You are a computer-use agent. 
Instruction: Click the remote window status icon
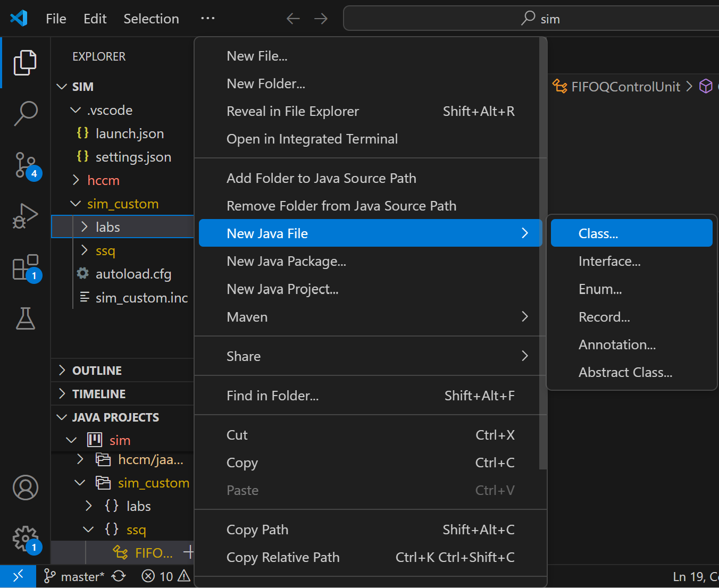(18, 576)
